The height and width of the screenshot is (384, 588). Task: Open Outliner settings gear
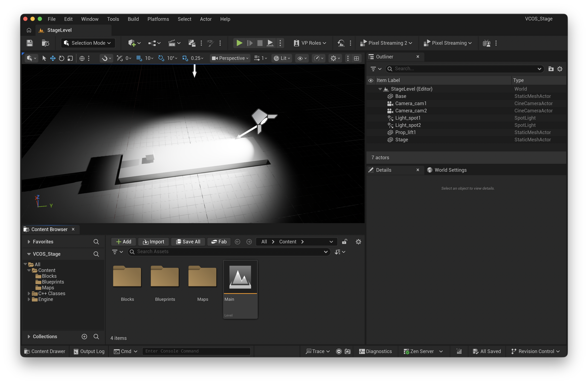click(560, 69)
